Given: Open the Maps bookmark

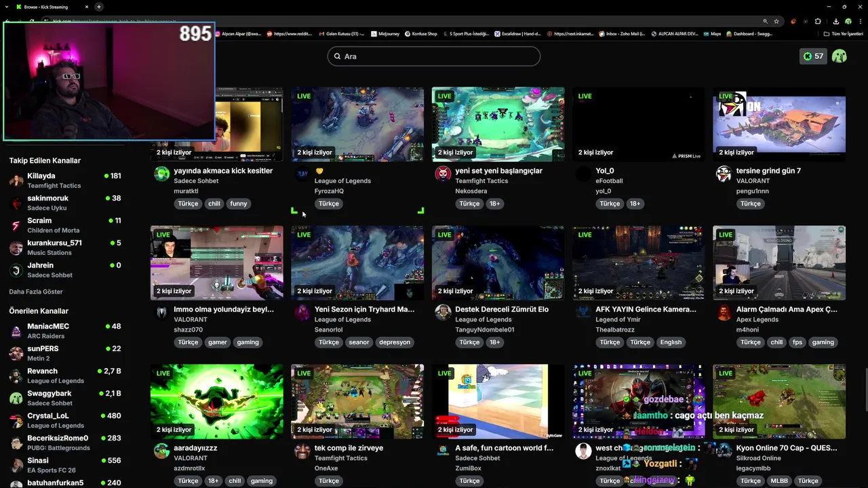Looking at the screenshot, I should coord(711,33).
